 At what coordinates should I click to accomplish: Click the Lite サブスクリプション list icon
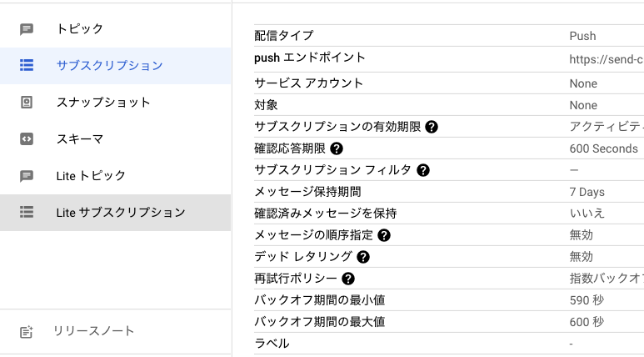click(x=27, y=213)
